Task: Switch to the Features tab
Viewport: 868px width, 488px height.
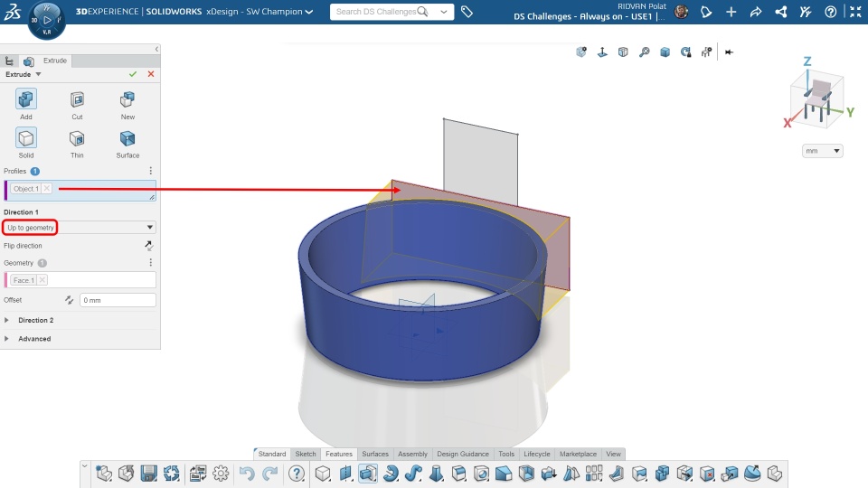Action: [339, 454]
